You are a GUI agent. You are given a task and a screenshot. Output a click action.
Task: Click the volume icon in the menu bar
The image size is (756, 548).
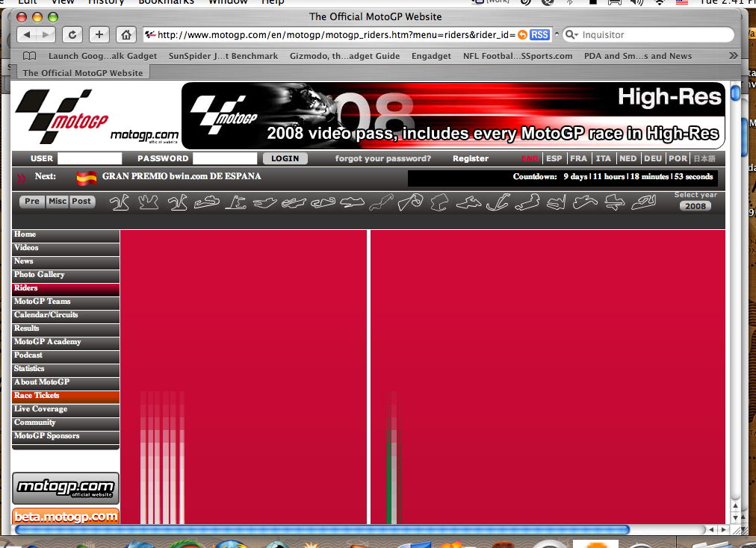pyautogui.click(x=636, y=2)
